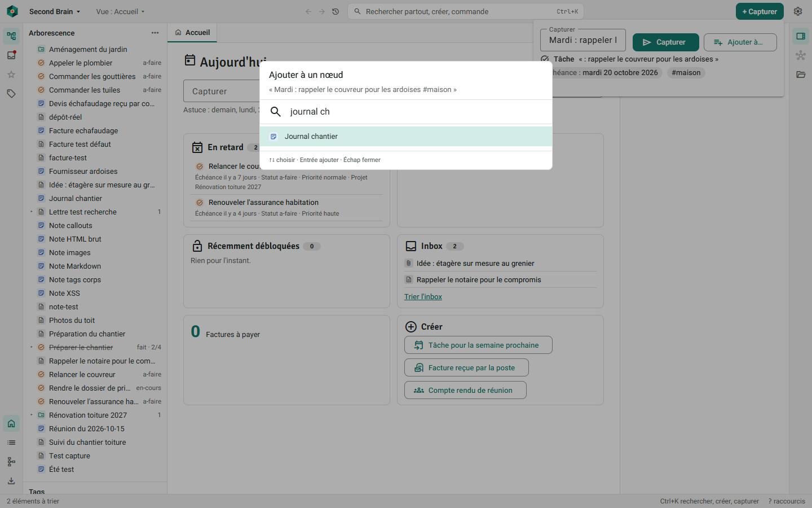Open the folder icon in the right rail
The height and width of the screenshot is (508, 812).
click(x=801, y=75)
